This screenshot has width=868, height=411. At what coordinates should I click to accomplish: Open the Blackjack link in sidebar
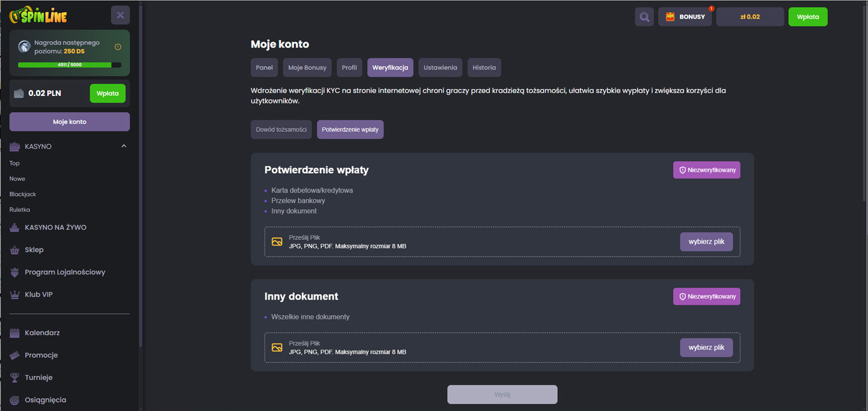[x=23, y=194]
